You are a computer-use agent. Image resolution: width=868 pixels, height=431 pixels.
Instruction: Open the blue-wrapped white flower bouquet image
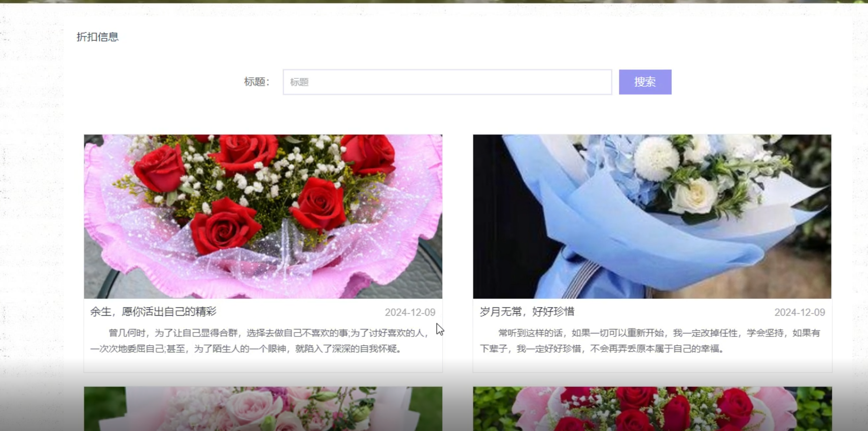tap(652, 216)
